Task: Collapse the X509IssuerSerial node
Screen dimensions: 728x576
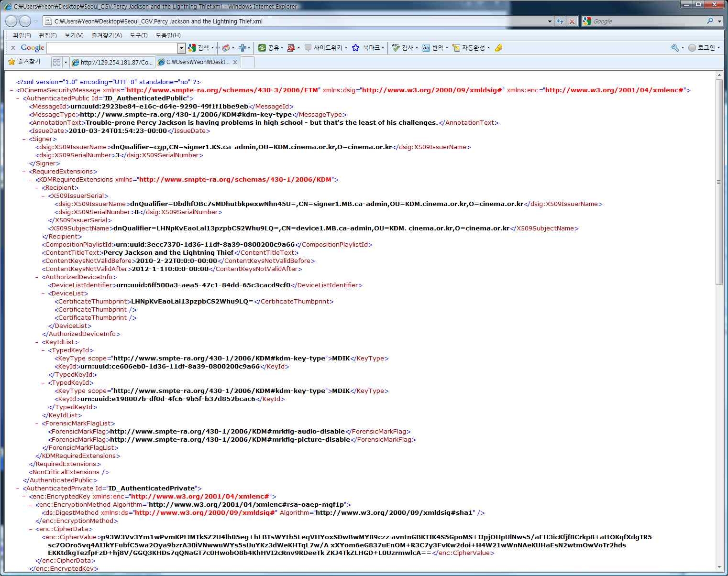Action: click(43, 196)
